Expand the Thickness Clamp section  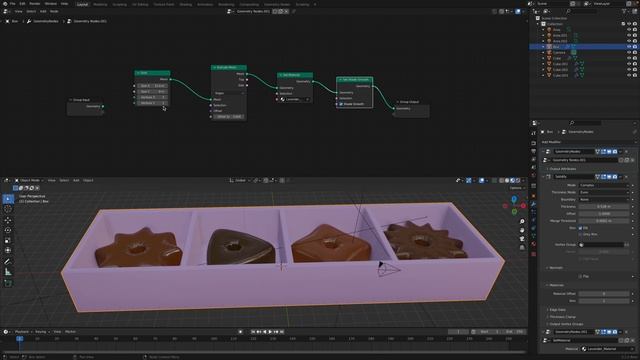tap(562, 317)
